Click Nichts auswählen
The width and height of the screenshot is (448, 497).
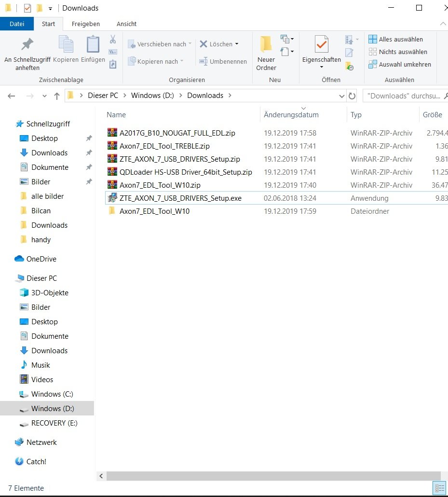[x=398, y=52]
